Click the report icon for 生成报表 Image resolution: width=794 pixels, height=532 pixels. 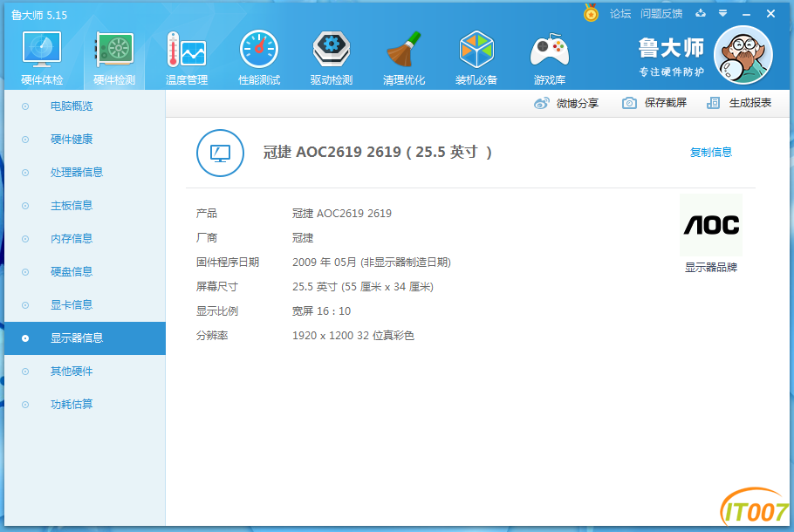[x=713, y=103]
